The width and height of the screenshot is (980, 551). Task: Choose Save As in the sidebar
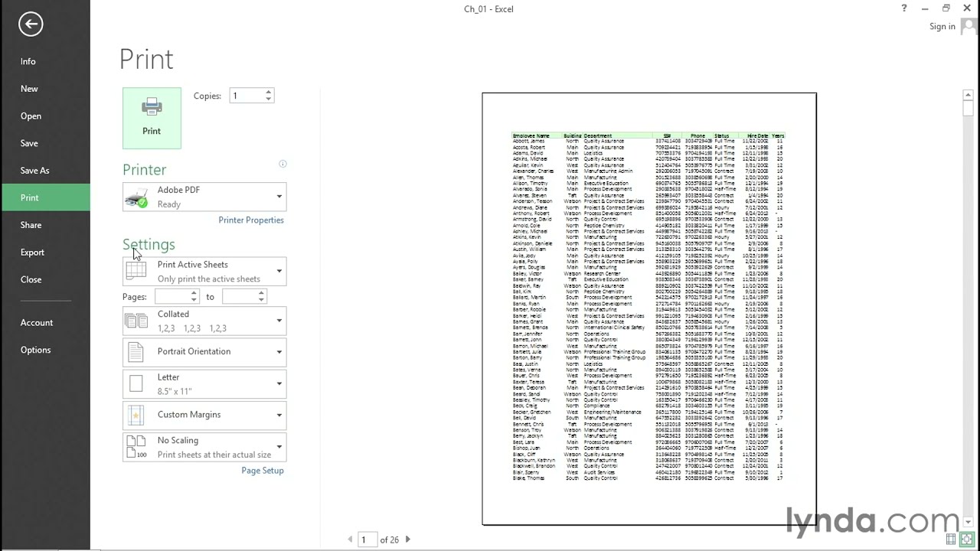click(45, 171)
